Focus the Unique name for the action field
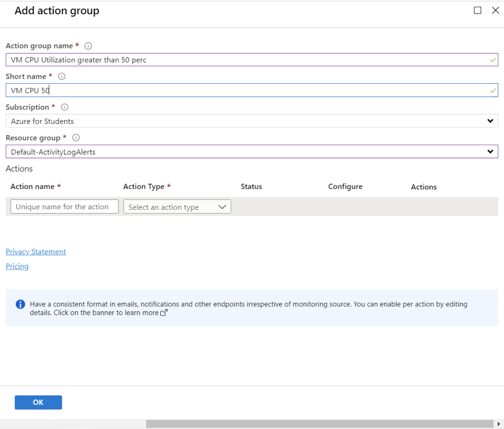The width and height of the screenshot is (504, 429). (x=64, y=207)
